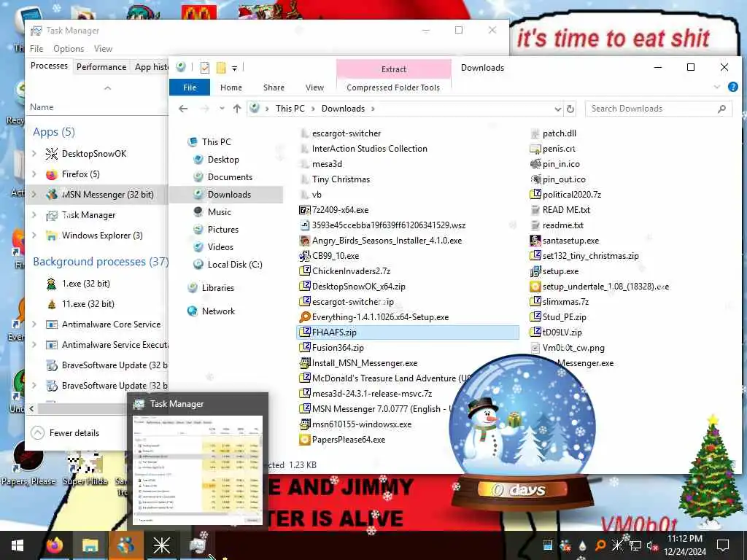747x560 pixels.
Task: Go back in Explorer navigation
Action: pyautogui.click(x=183, y=109)
